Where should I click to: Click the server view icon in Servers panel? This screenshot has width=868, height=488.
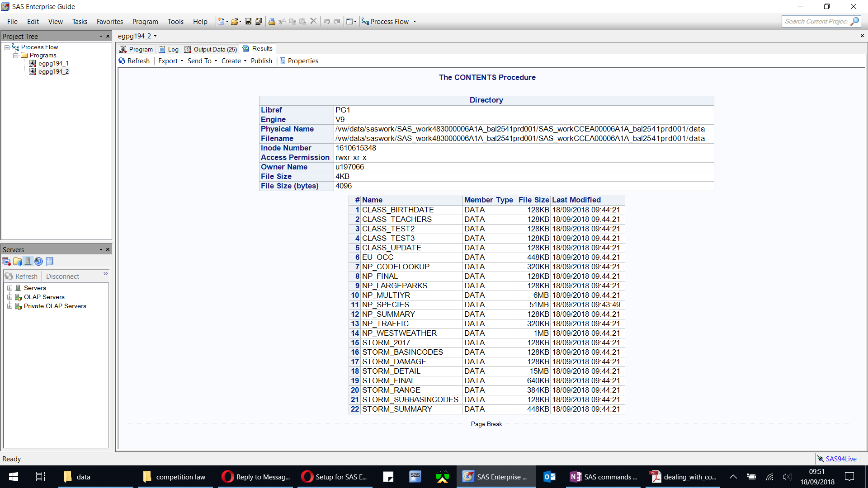[28, 261]
